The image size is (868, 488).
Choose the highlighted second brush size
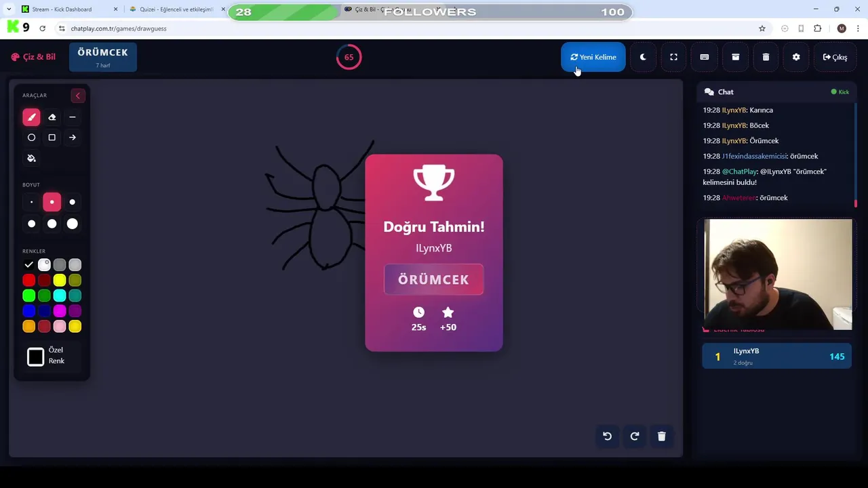pyautogui.click(x=52, y=202)
